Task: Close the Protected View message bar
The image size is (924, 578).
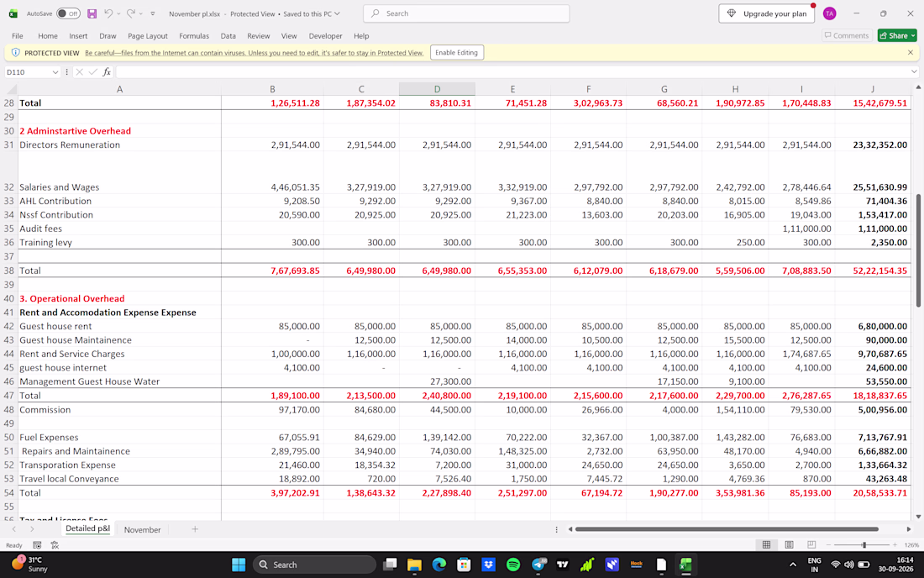Action: coord(911,52)
